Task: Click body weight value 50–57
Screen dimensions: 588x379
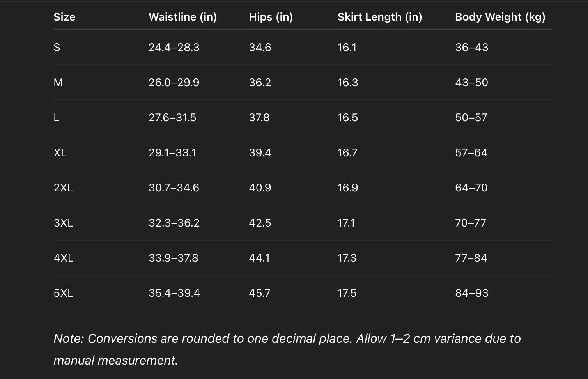Action: point(471,118)
